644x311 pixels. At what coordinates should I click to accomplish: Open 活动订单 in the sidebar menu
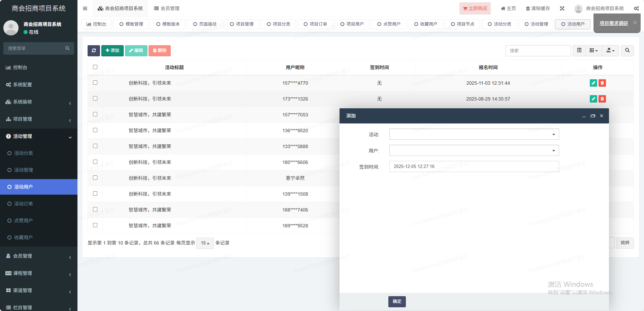tap(24, 204)
